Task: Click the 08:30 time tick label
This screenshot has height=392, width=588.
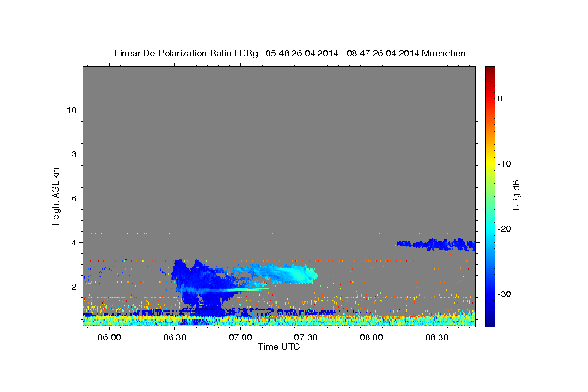Action: pos(437,338)
